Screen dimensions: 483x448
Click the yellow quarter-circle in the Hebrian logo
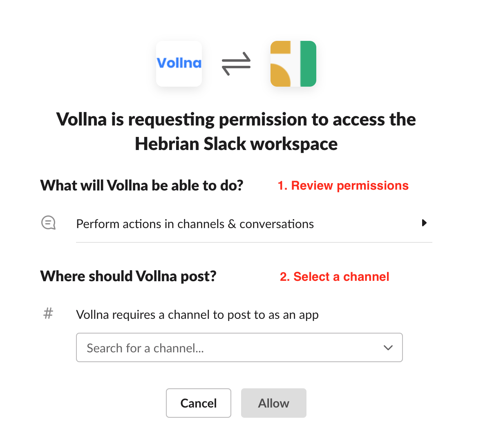pyautogui.click(x=280, y=76)
